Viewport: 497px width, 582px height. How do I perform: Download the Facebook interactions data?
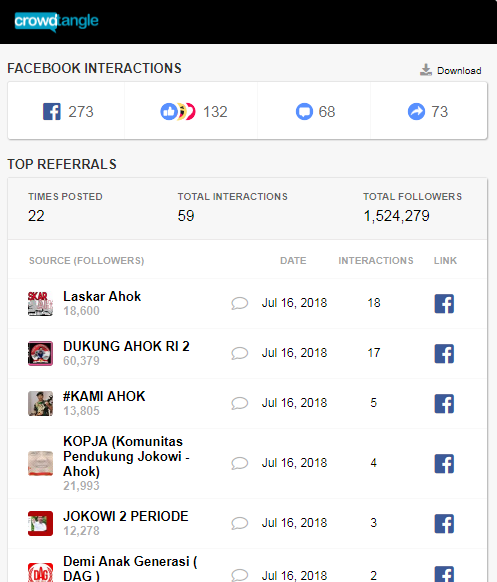click(451, 70)
